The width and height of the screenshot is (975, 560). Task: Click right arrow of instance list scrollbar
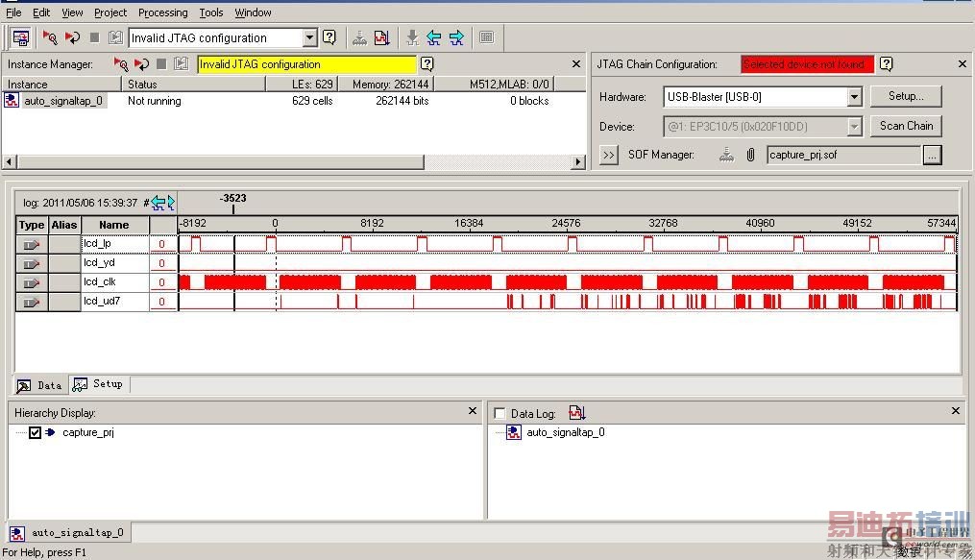(578, 161)
